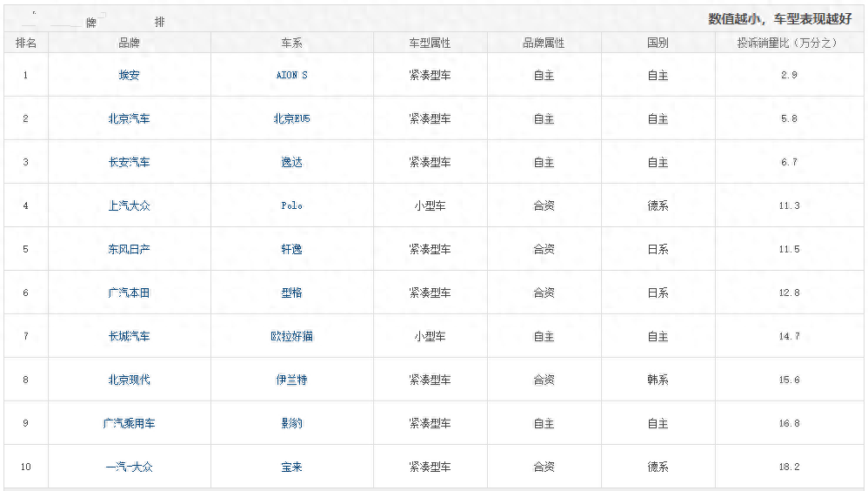Select the complaint ratio value 15.6

tap(790, 380)
